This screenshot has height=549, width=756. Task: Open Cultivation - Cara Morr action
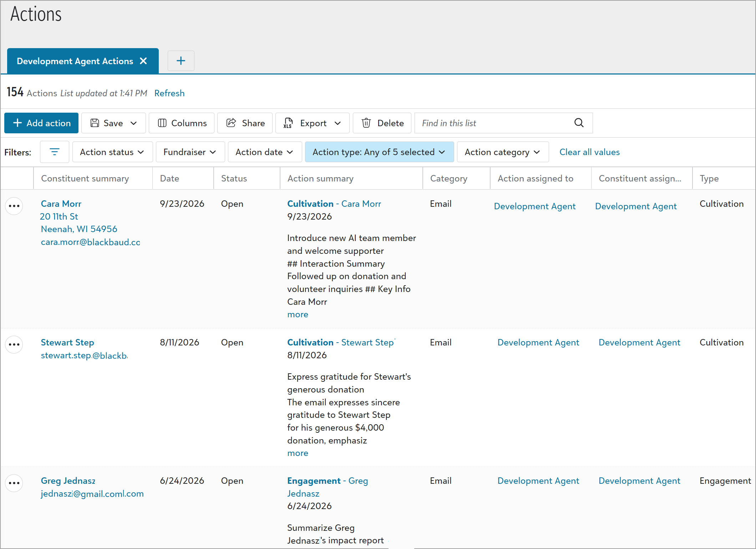click(x=334, y=204)
